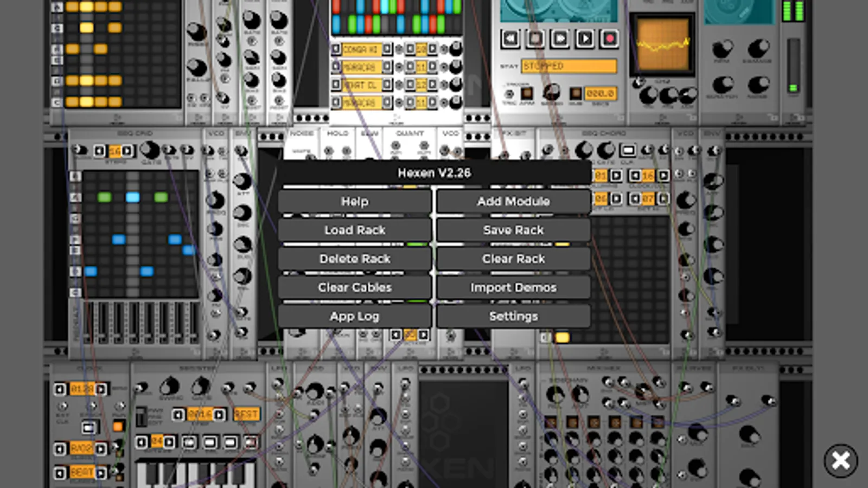The image size is (868, 488).
Task: Click the Clear Cables button
Action: pos(355,287)
